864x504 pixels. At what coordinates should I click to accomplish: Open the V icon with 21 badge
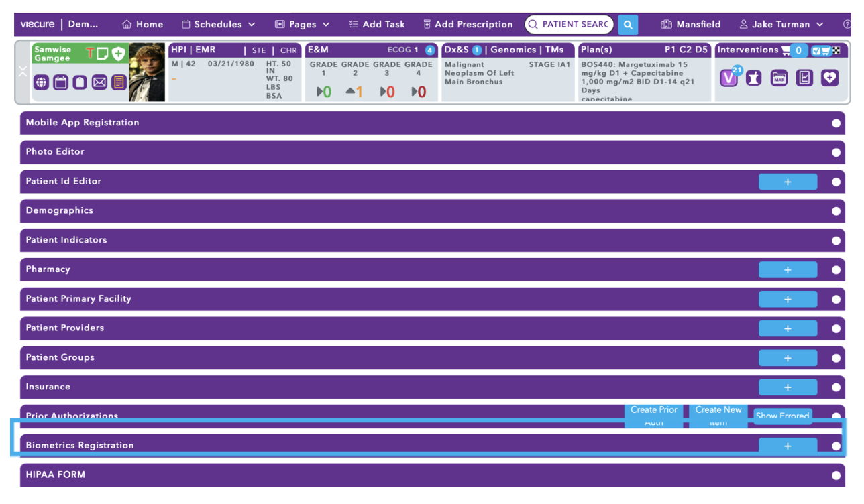pos(729,78)
